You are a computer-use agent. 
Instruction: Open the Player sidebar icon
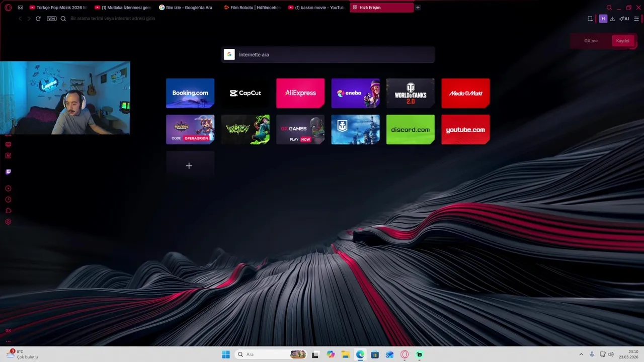pos(8,189)
